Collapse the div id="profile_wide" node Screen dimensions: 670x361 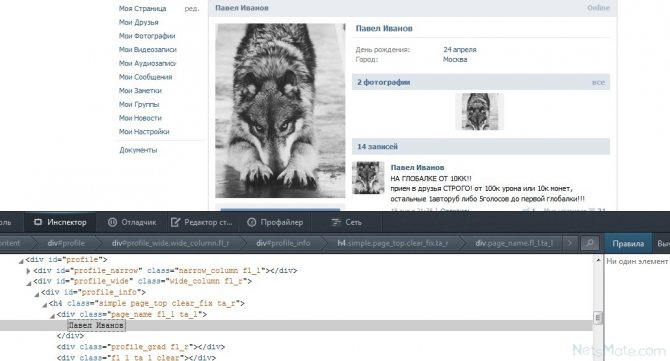coord(29,282)
